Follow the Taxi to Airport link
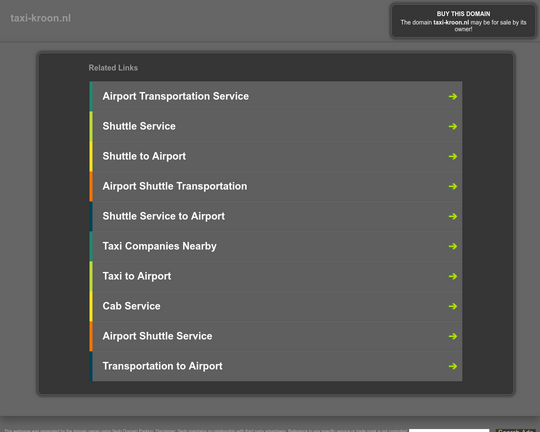The height and width of the screenshot is (432, 540). [x=137, y=276]
